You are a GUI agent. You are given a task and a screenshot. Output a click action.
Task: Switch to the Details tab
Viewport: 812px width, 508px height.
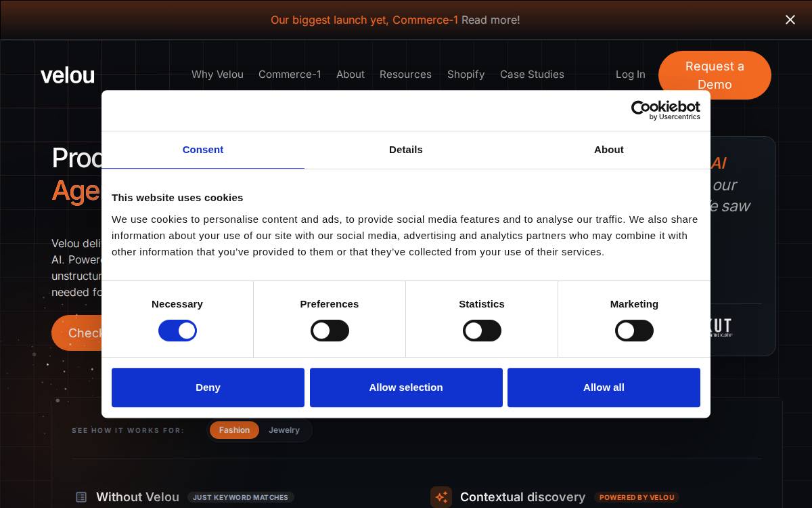pos(406,150)
